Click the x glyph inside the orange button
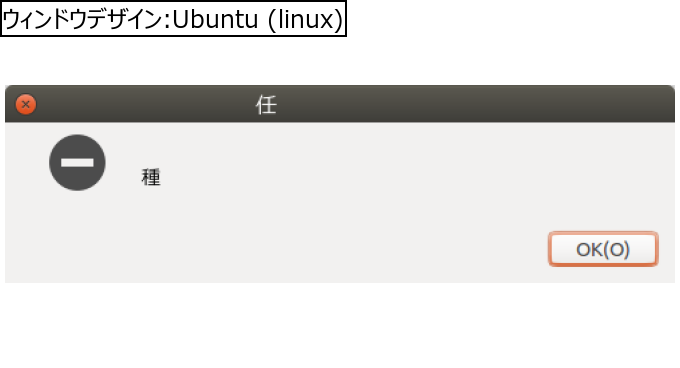Viewport: 680px width, 368px height. [26, 104]
